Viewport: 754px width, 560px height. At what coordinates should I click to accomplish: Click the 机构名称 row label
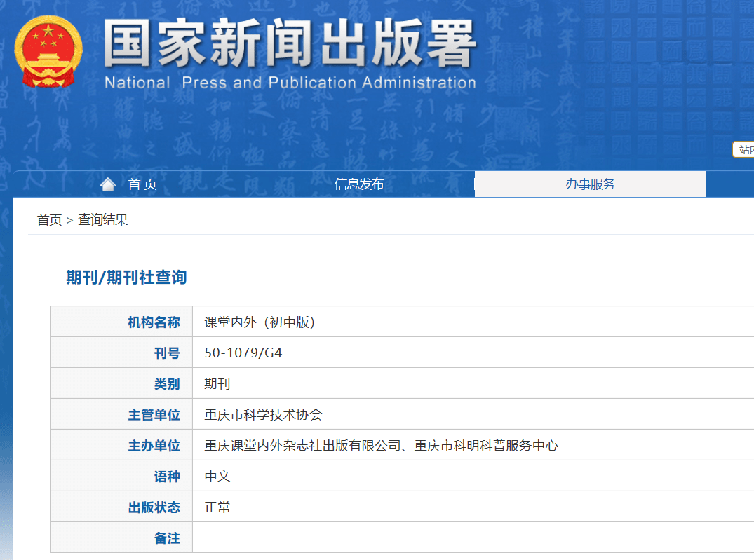[x=154, y=322]
